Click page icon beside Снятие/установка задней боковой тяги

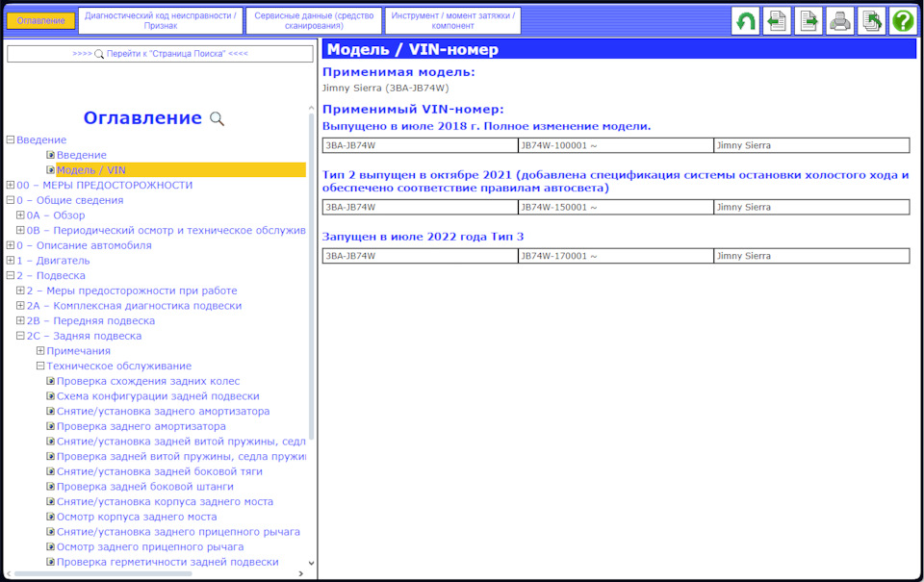coord(51,471)
